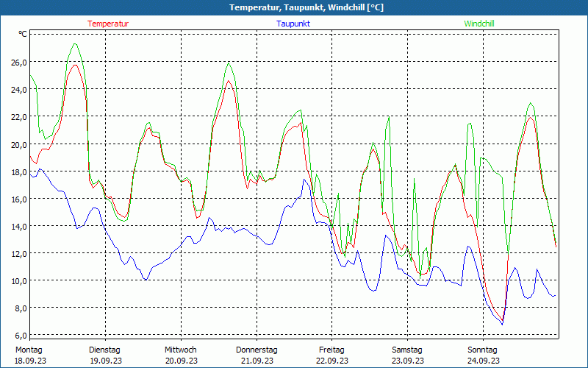
Task: Click the Freitag day label
Action: pyautogui.click(x=332, y=350)
